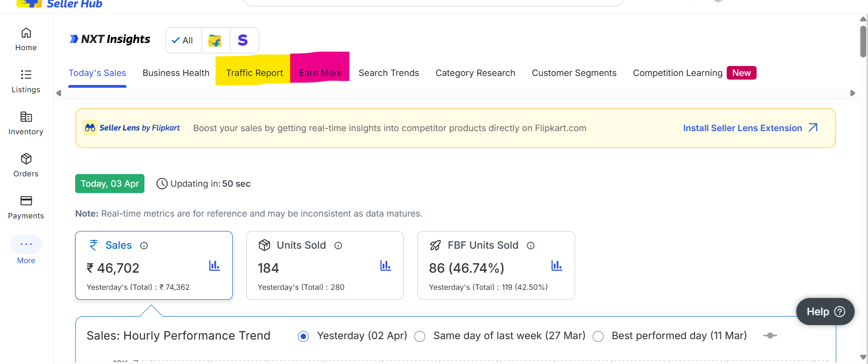The height and width of the screenshot is (364, 868).
Task: Open the Orders box icon
Action: (26, 159)
